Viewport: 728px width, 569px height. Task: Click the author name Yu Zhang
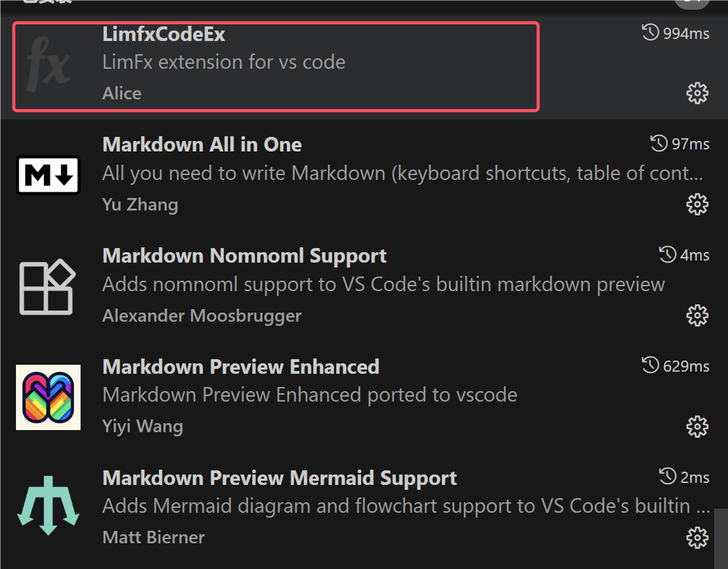coord(140,204)
